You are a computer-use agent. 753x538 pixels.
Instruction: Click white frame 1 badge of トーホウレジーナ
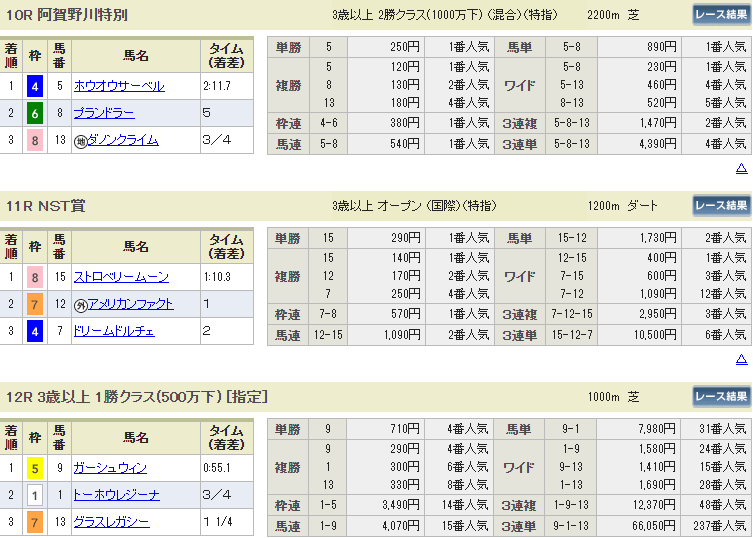tap(35, 495)
